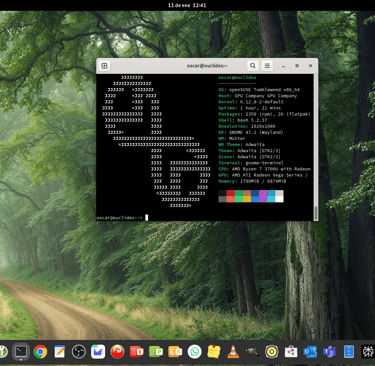
Task: Open WhatsApp from the dock
Action: (x=194, y=351)
